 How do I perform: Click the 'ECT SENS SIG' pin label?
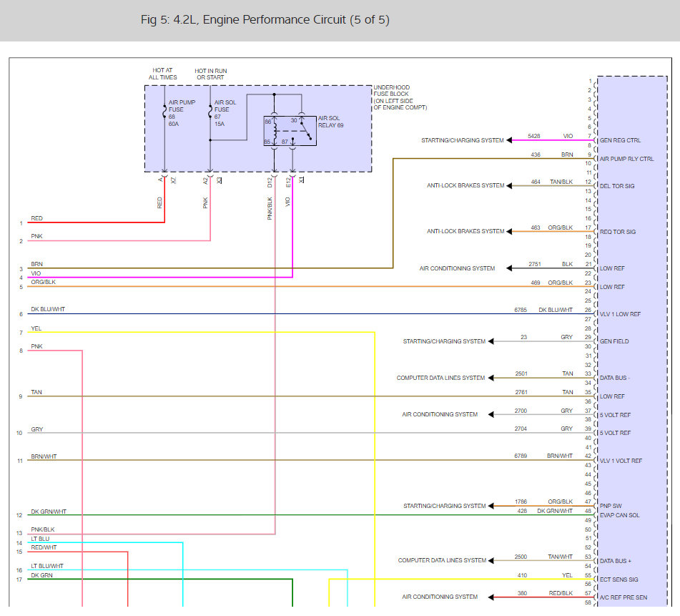pos(619,579)
